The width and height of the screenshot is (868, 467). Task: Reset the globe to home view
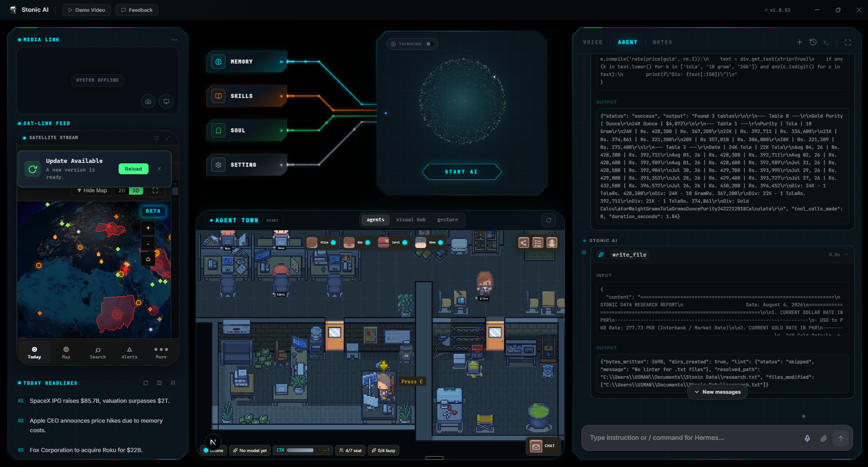pos(148,259)
